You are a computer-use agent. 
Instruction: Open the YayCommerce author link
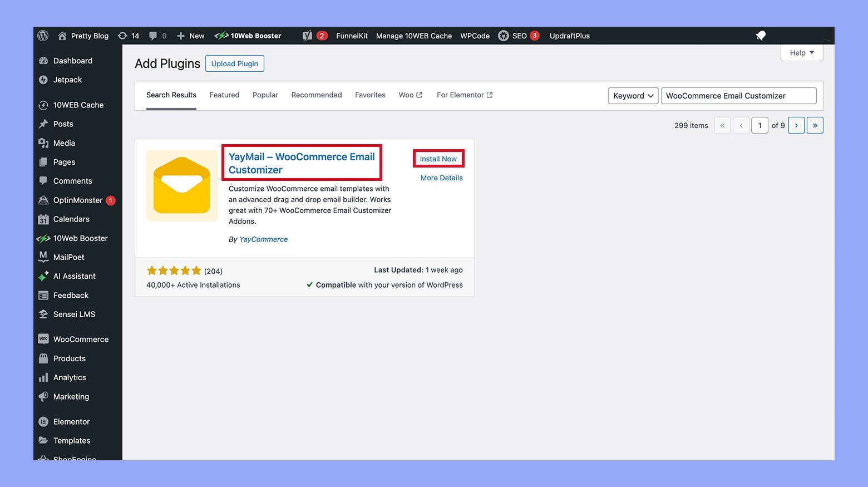(x=264, y=239)
